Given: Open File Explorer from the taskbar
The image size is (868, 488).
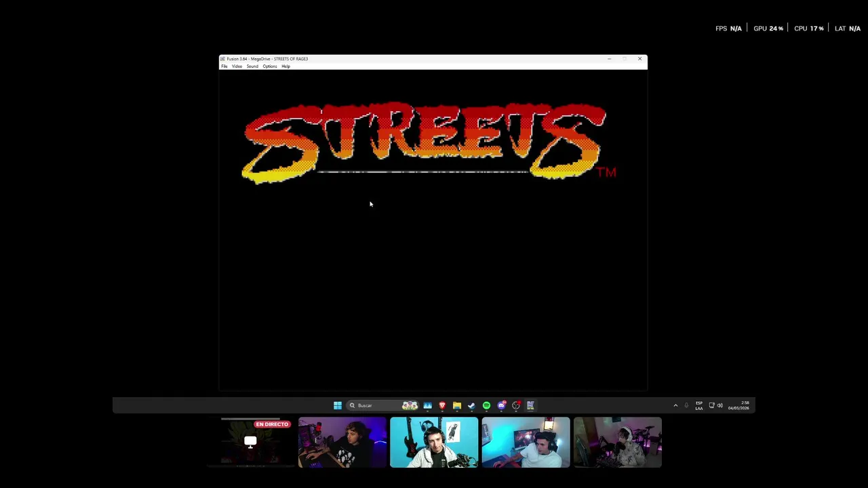Looking at the screenshot, I should coord(457,405).
